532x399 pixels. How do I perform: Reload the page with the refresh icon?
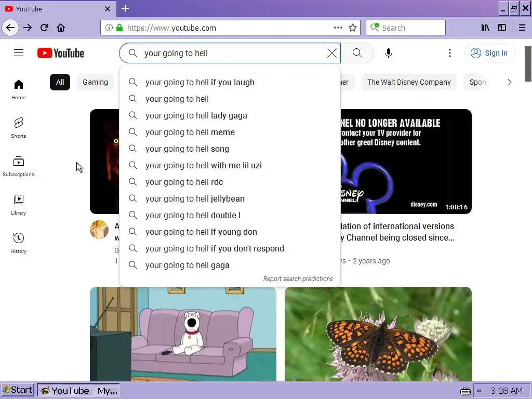coord(44,28)
